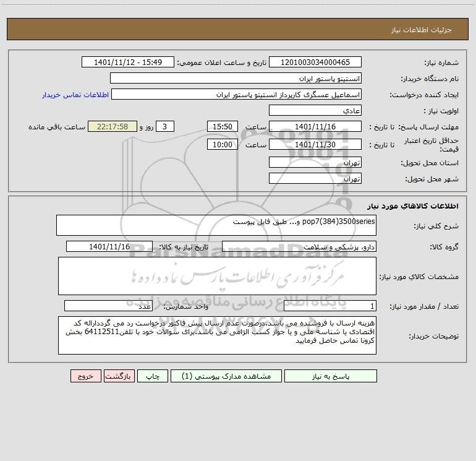Click the delivery city field تهران
This screenshot has height=461, width=476.
315,178
